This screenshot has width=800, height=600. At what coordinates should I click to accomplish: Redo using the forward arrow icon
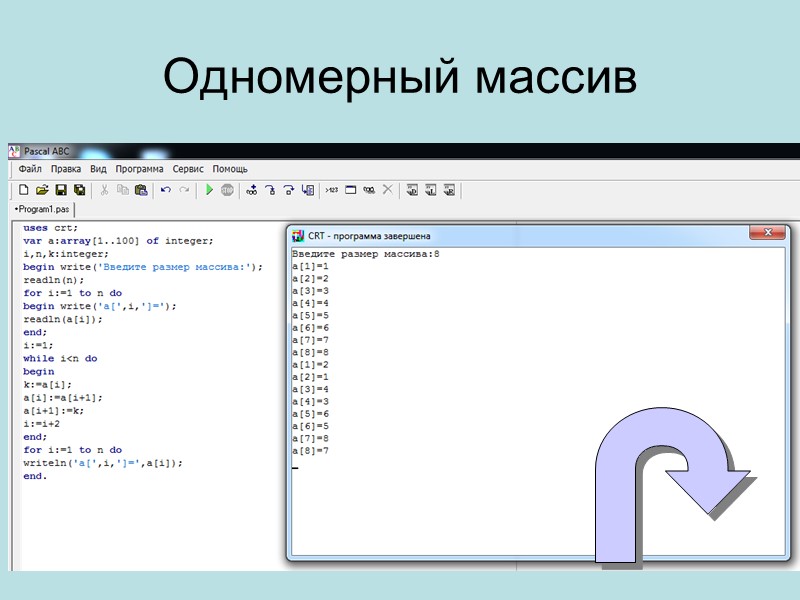point(184,188)
